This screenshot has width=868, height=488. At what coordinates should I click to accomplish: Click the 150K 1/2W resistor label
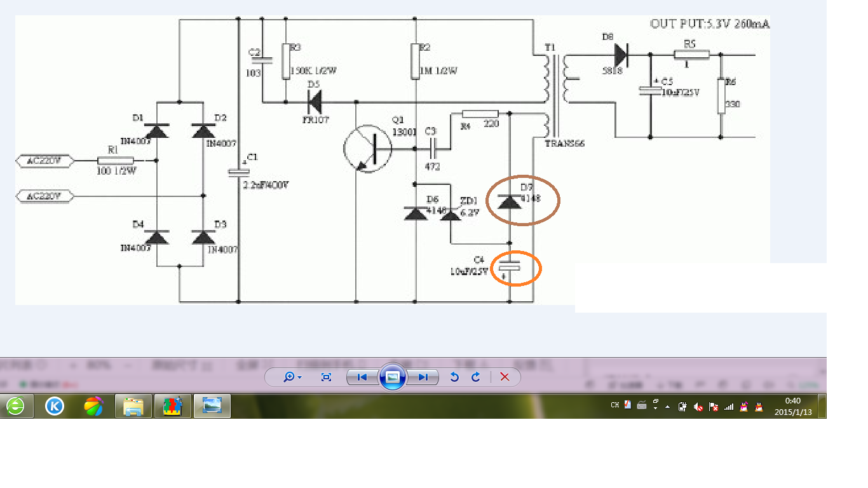click(x=313, y=71)
